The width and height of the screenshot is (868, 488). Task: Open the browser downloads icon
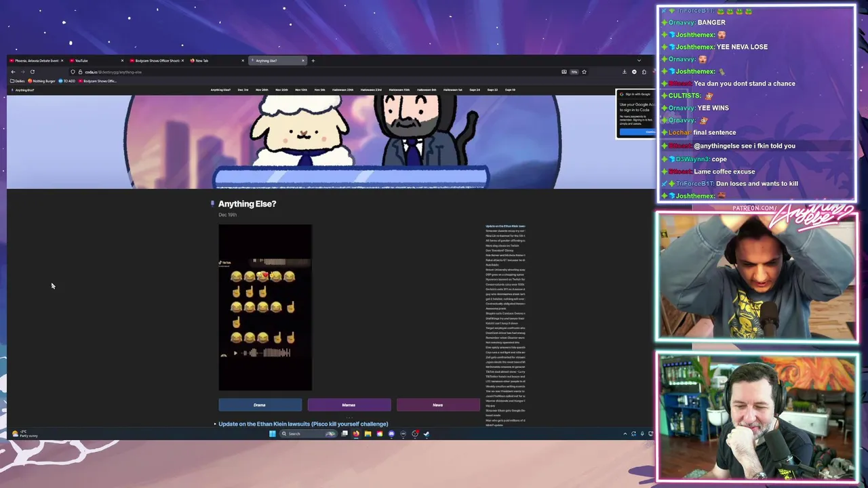625,72
